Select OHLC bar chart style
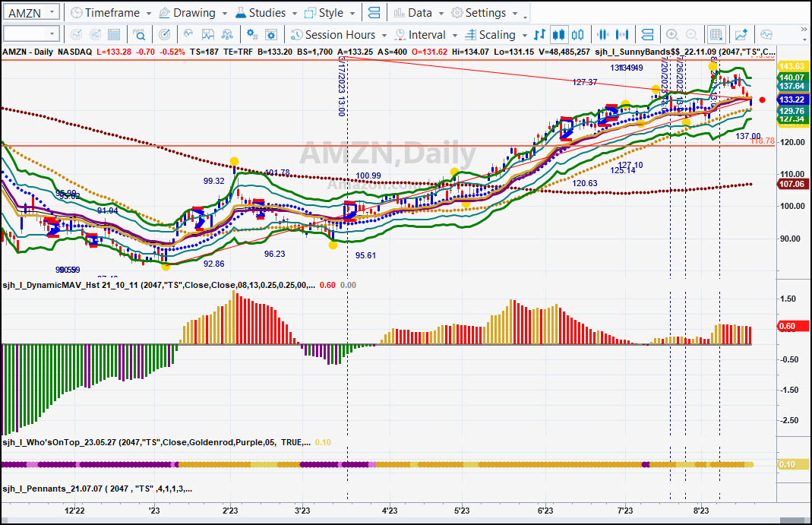The height and width of the screenshot is (525, 812). pyautogui.click(x=539, y=35)
